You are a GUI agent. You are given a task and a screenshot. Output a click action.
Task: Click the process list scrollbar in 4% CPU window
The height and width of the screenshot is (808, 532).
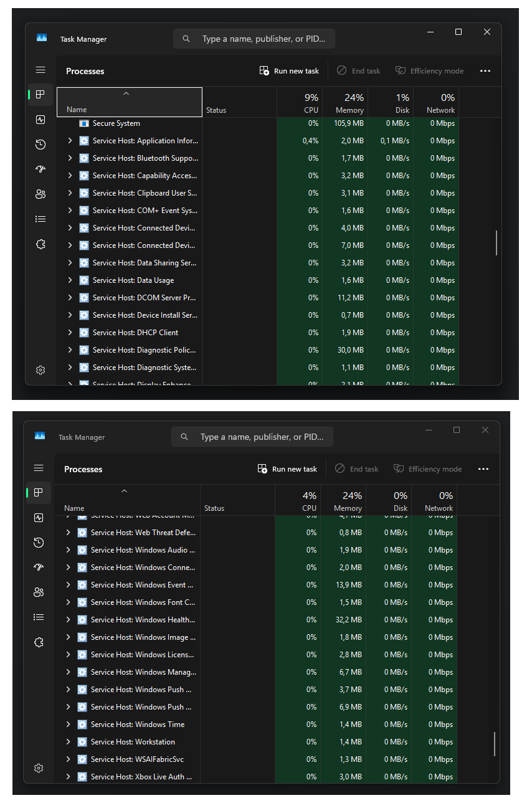point(495,744)
